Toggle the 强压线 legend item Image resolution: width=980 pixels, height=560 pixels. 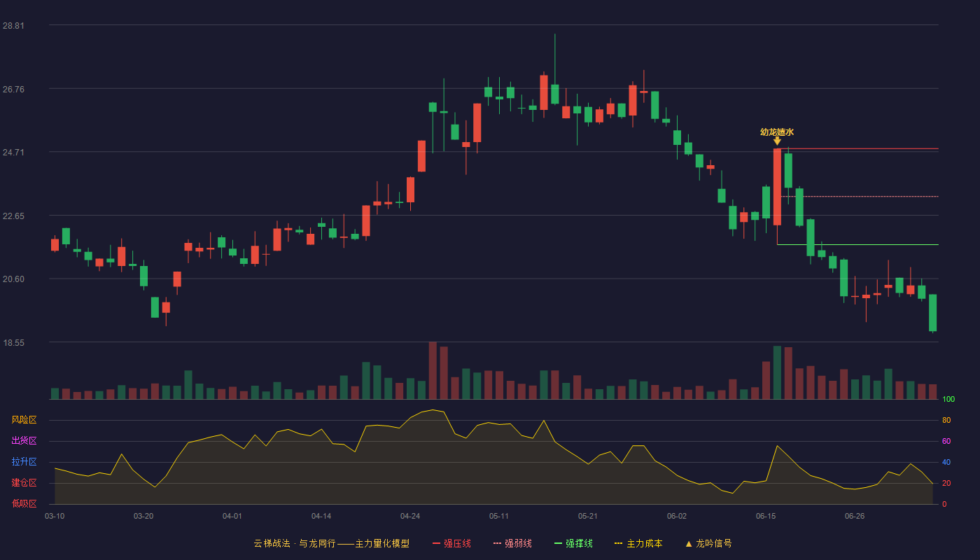coord(451,543)
